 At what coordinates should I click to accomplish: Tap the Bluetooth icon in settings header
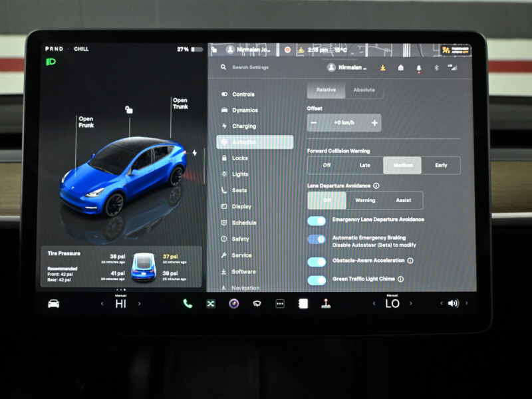coord(436,68)
